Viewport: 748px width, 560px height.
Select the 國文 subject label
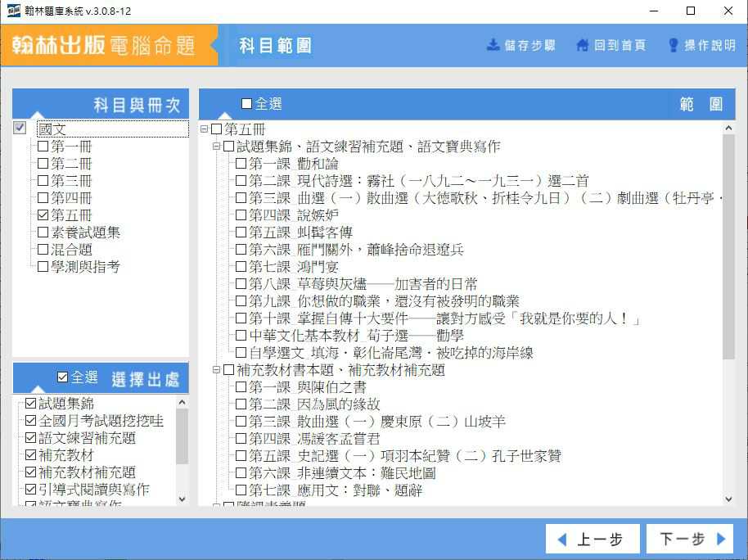pos(52,129)
